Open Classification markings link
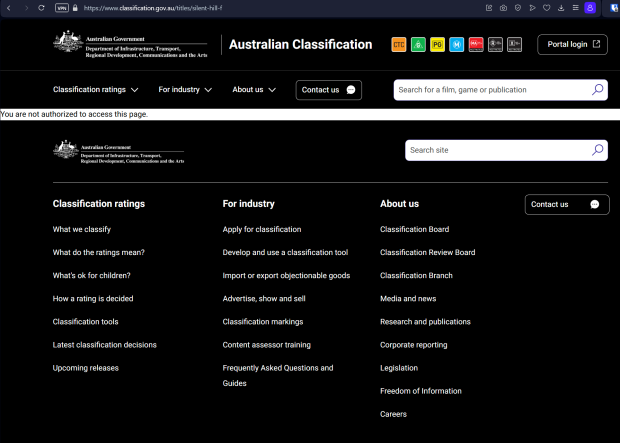Image resolution: width=620 pixels, height=443 pixels. click(263, 322)
